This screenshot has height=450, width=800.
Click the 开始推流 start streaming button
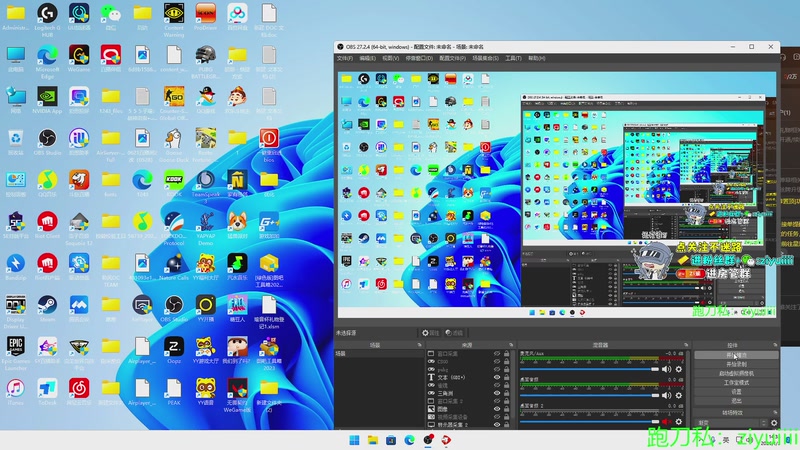click(736, 355)
